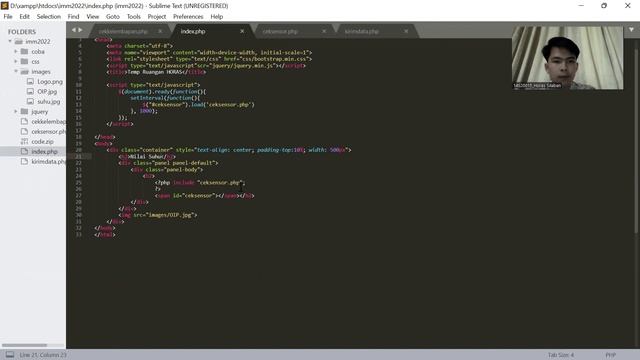
Task: Close the cekkelembapan.php tab
Action: pos(160,31)
